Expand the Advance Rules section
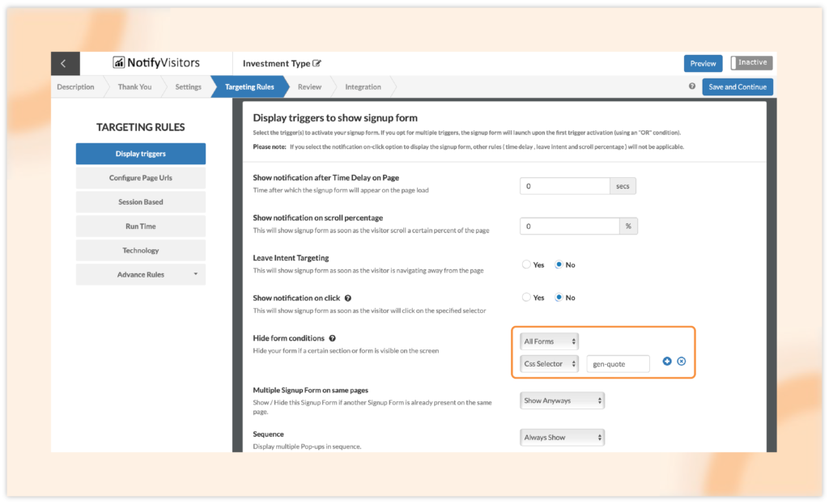The image size is (829, 504). coord(141,275)
